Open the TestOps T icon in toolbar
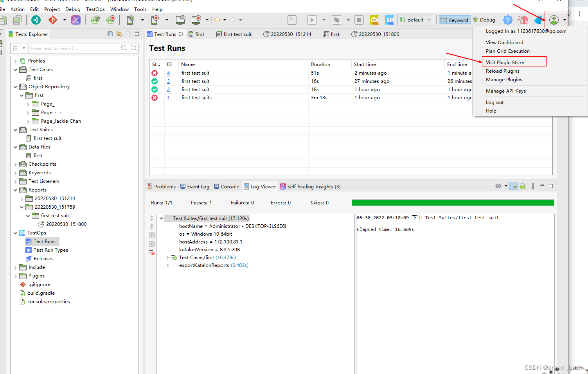 click(390, 20)
